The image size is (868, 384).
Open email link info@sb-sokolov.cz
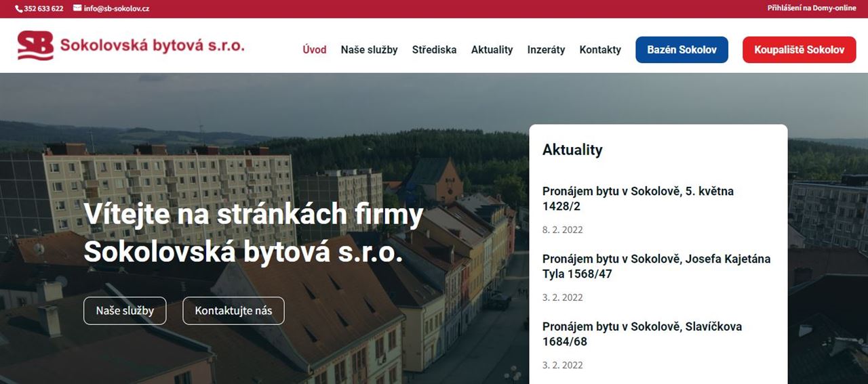116,9
